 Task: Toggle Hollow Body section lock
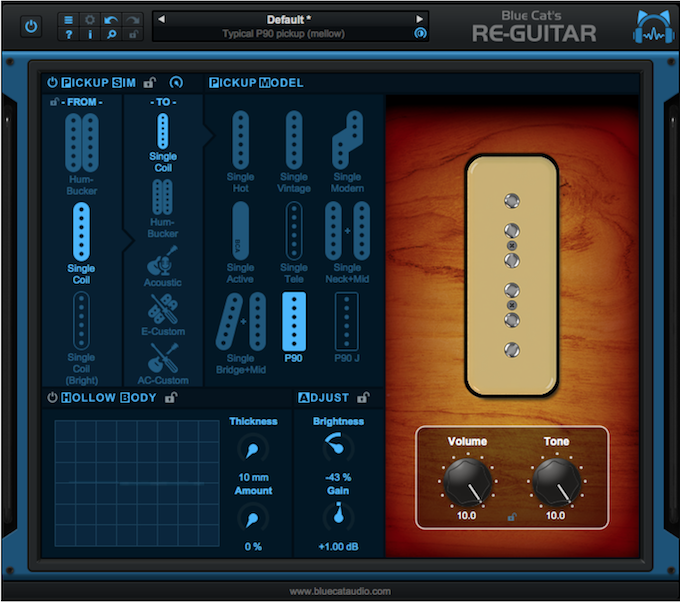[x=171, y=397]
